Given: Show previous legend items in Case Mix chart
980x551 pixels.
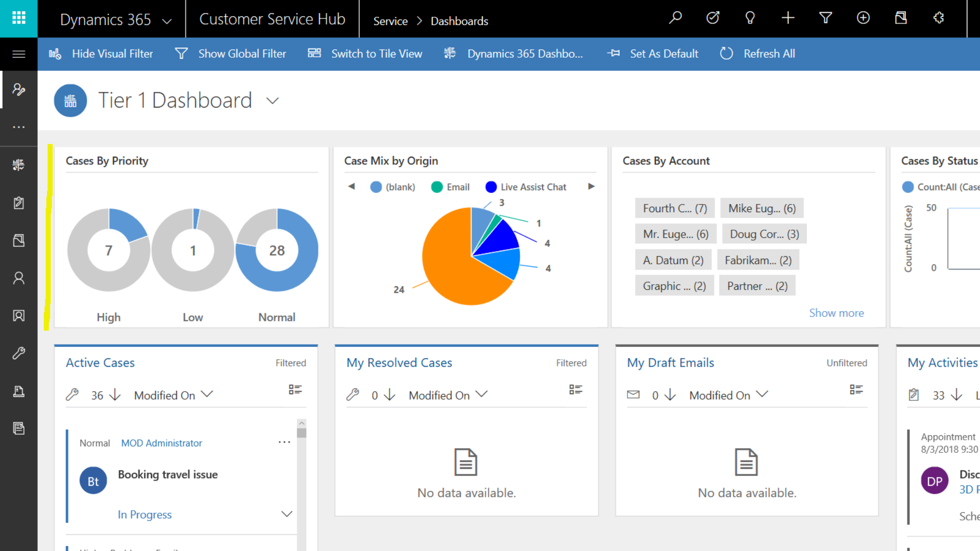Looking at the screenshot, I should coord(351,186).
